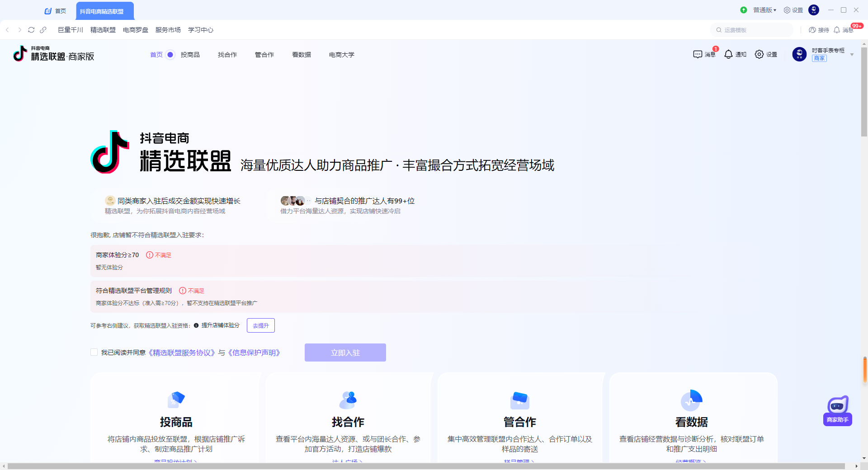Click the 时客手表专柜 shop avatar

(799, 54)
